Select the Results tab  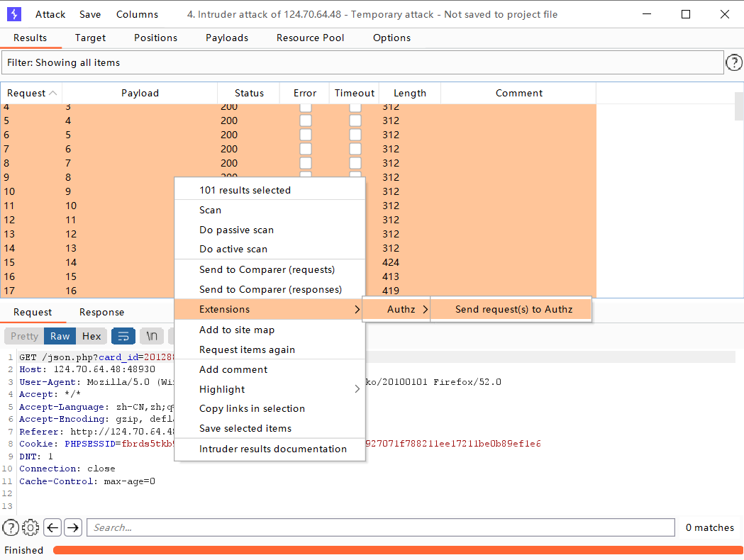coord(30,38)
